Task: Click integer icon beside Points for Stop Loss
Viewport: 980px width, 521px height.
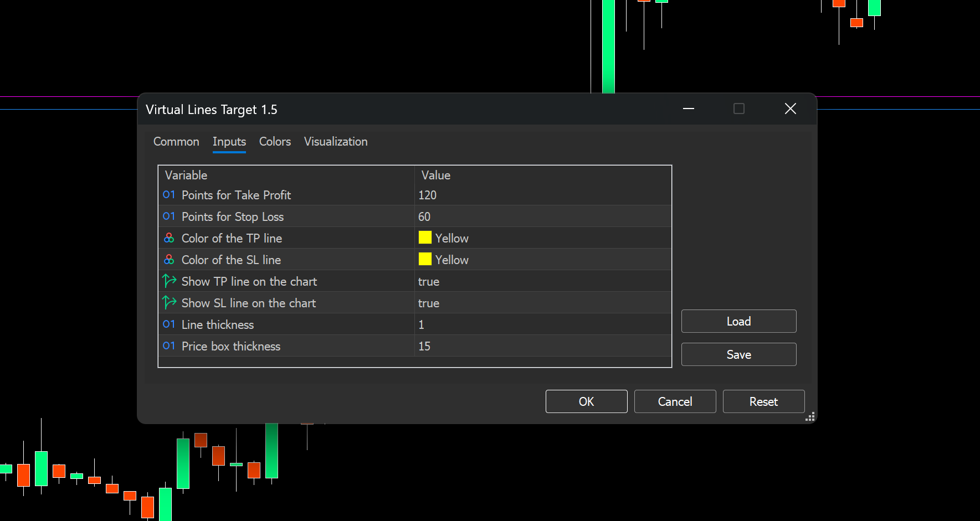Action: tap(169, 216)
